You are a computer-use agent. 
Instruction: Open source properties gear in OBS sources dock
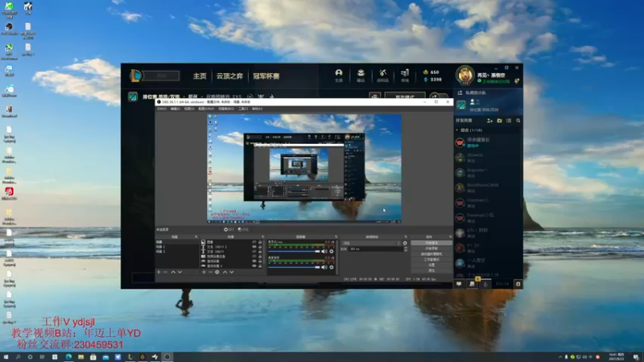217,272
